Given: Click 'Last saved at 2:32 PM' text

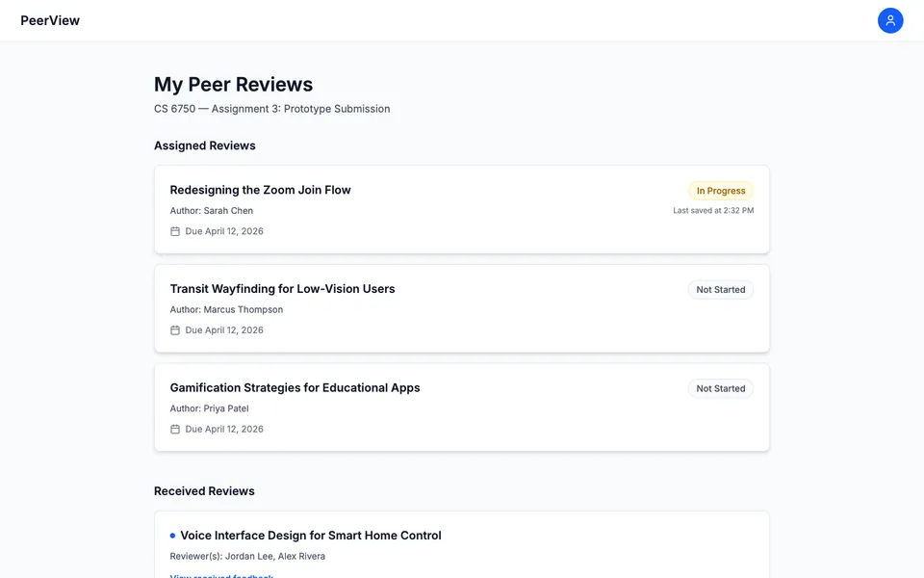Looking at the screenshot, I should (x=713, y=211).
